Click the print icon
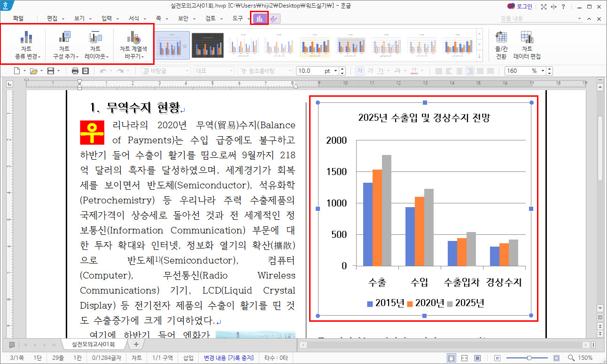The image size is (607, 364). click(75, 71)
